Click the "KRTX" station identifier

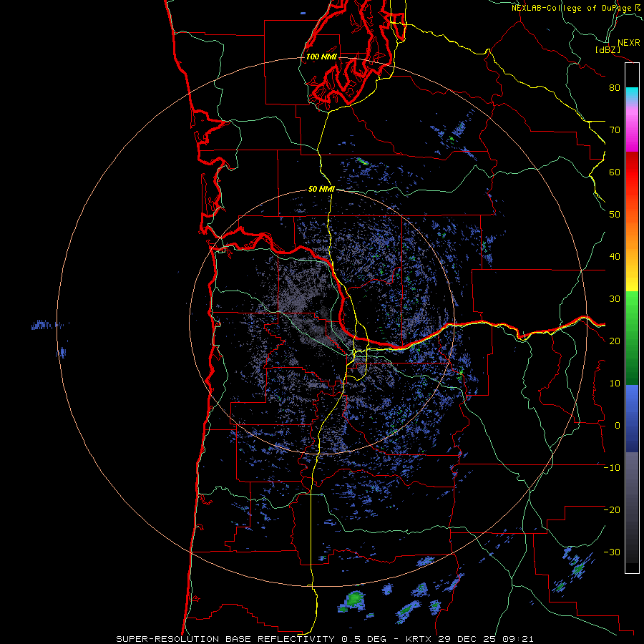click(x=419, y=639)
